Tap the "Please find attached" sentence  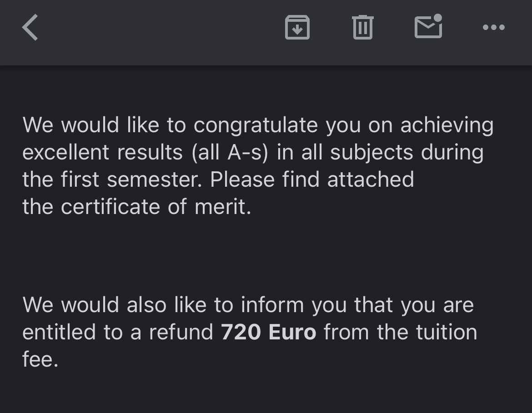(312, 180)
